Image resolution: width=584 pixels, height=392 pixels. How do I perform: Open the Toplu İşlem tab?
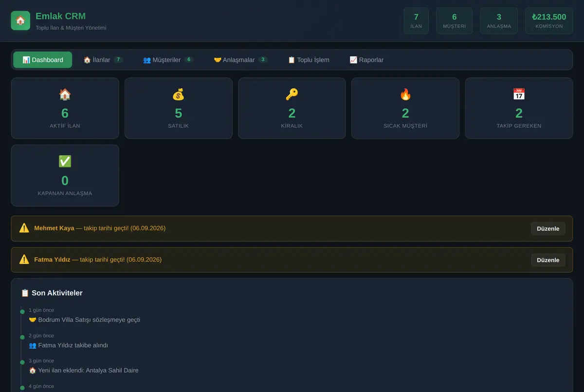(x=309, y=60)
